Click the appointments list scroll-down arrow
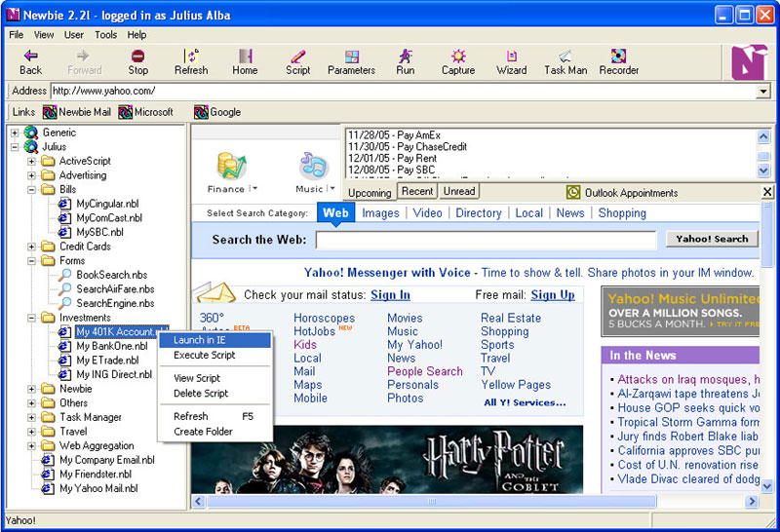Screen dimensions: 780x532 [763, 171]
